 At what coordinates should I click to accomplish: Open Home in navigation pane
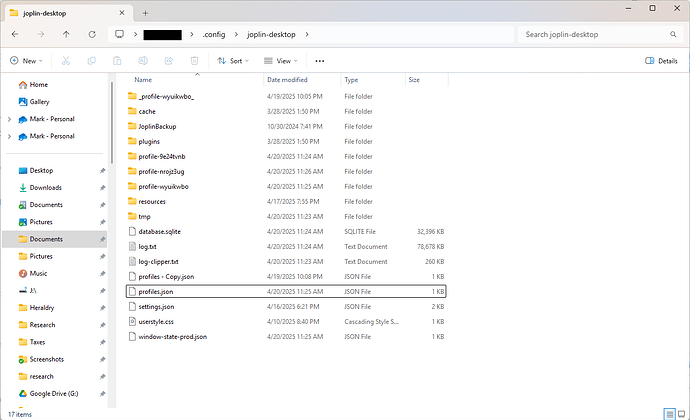pos(39,85)
